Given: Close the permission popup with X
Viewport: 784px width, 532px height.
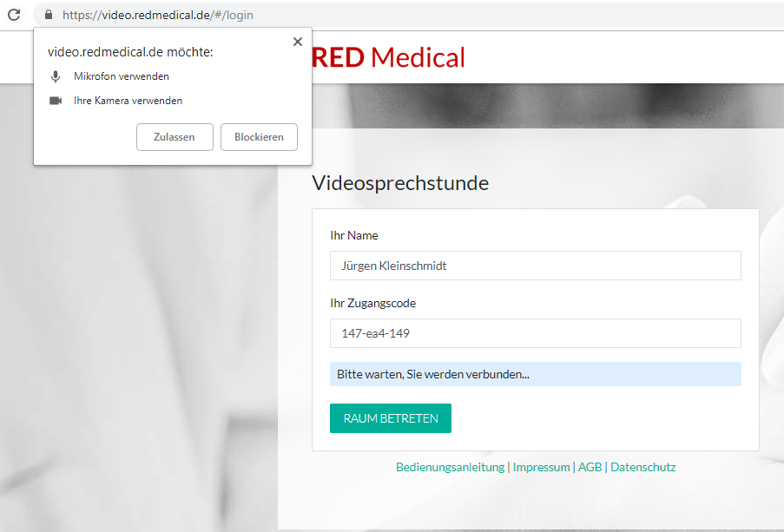Looking at the screenshot, I should point(298,41).
